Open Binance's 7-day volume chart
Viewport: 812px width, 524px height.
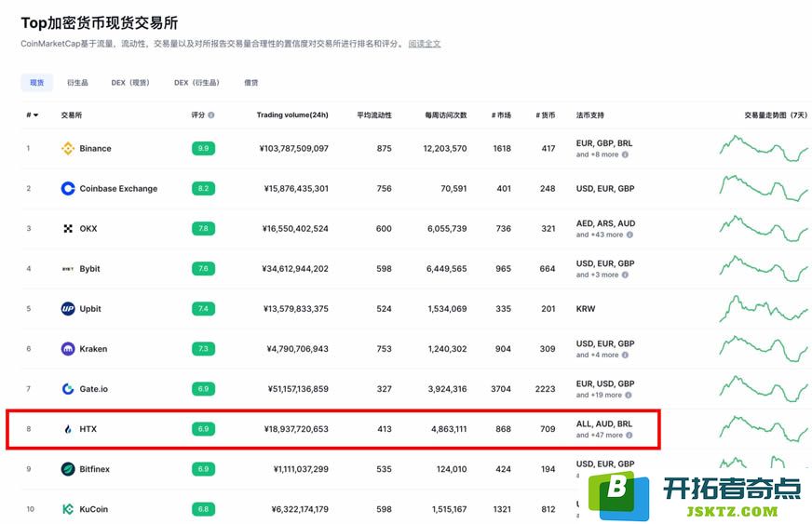764,149
